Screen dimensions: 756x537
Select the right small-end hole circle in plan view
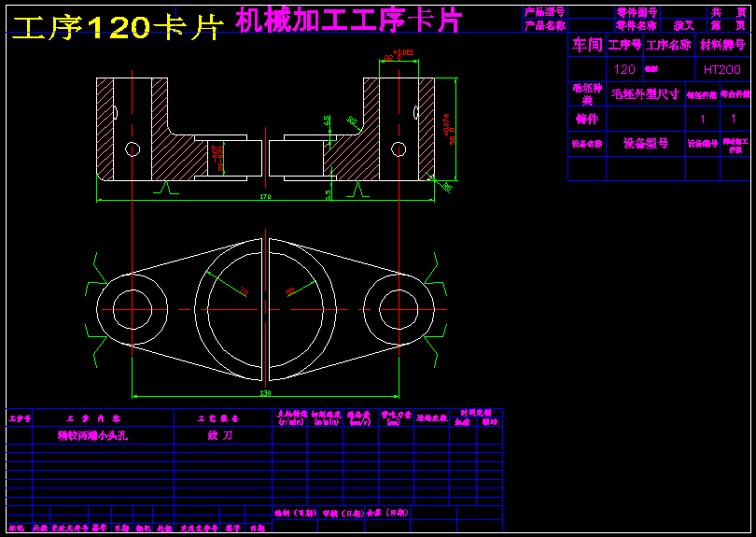click(x=399, y=309)
